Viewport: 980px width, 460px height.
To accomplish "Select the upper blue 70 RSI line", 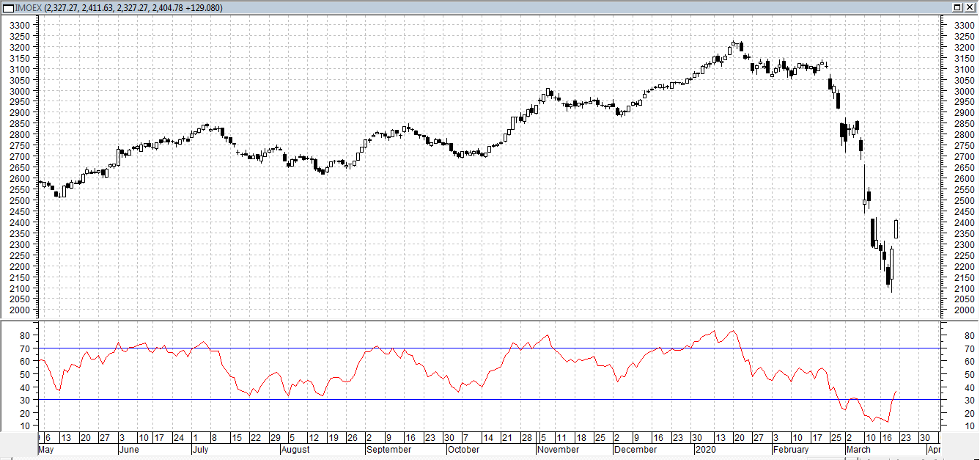I will point(489,348).
